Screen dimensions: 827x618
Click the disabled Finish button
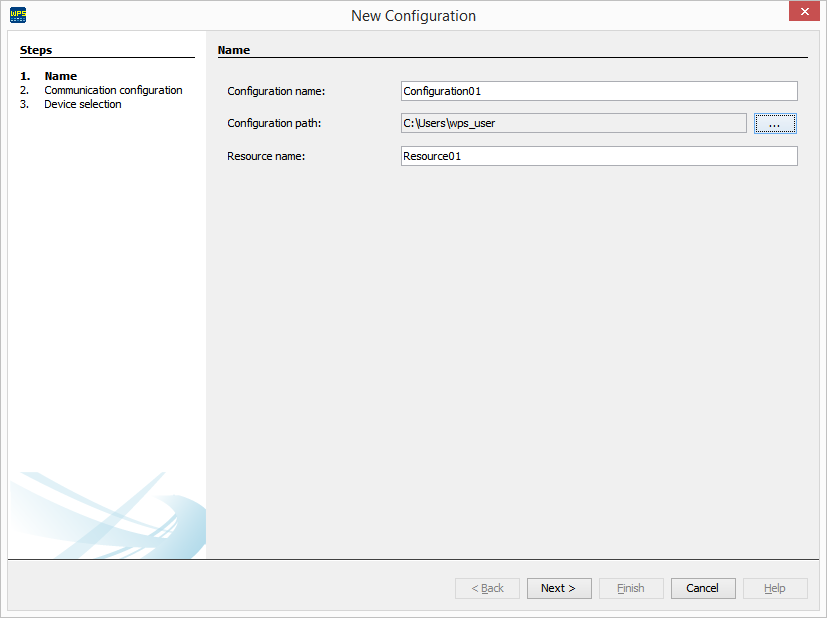(x=631, y=588)
